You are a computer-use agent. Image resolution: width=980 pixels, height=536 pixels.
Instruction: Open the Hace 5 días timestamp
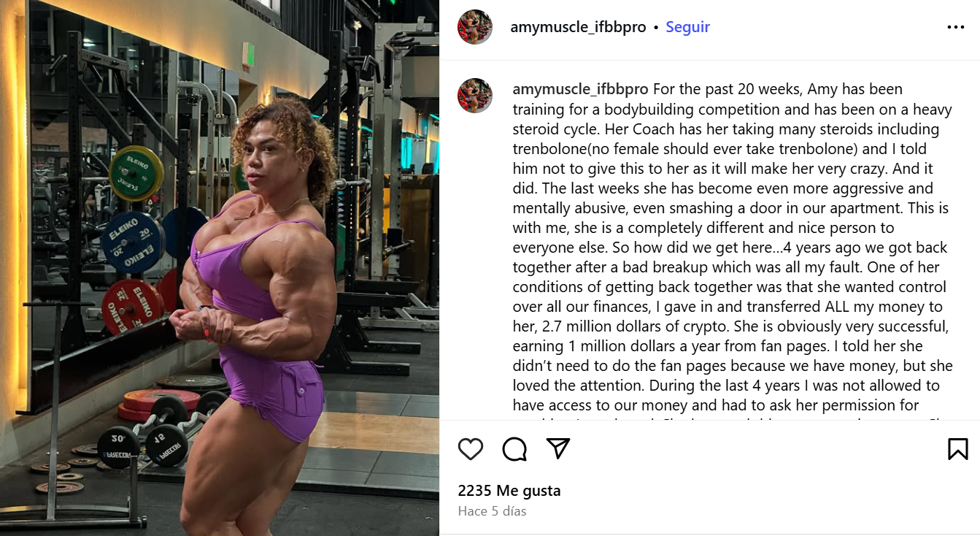pyautogui.click(x=492, y=511)
